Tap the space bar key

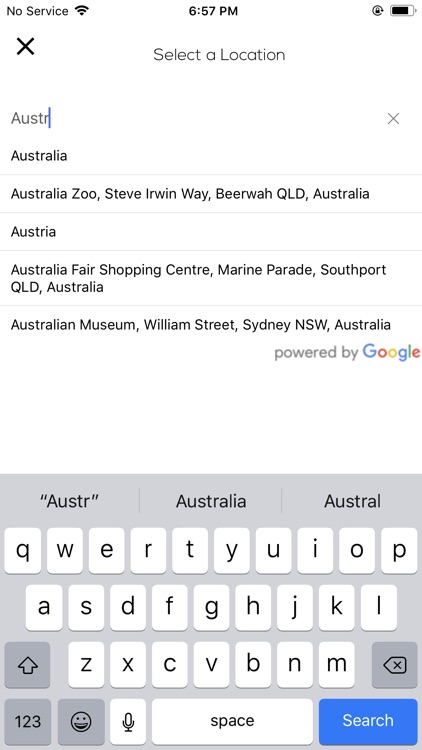[x=232, y=721]
